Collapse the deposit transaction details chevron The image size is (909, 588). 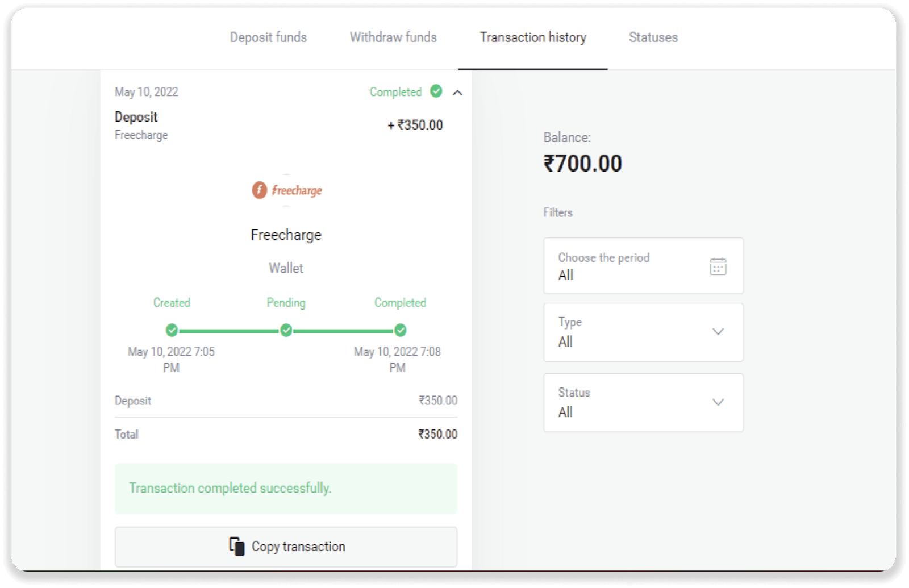(x=457, y=93)
